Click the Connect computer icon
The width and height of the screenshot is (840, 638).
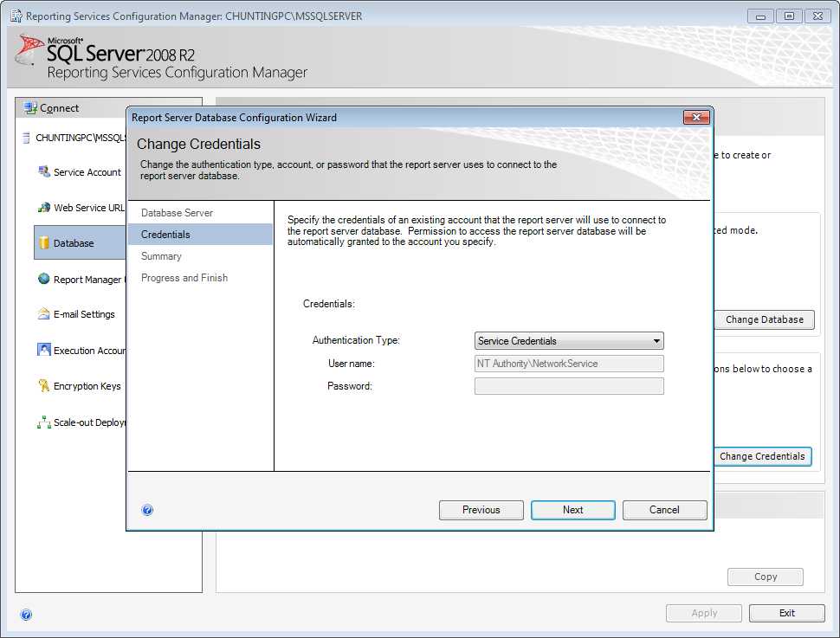pyautogui.click(x=30, y=108)
